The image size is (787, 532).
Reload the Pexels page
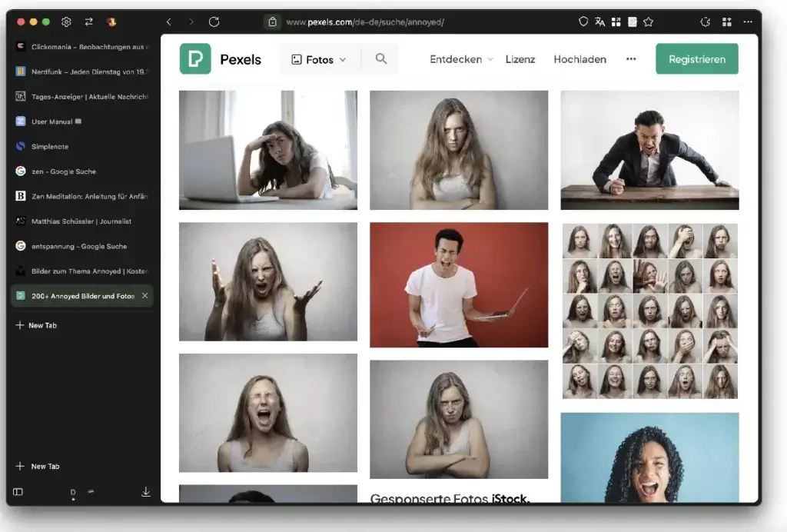point(214,22)
